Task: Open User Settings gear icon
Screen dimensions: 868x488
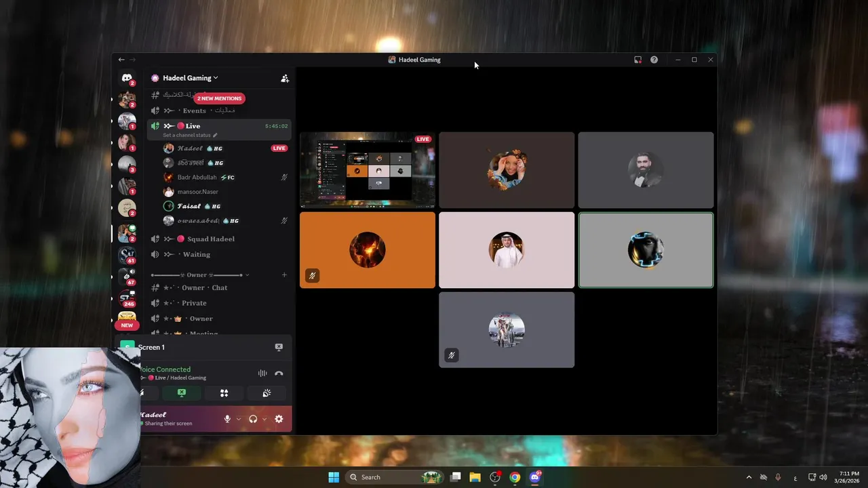Action: (x=279, y=419)
